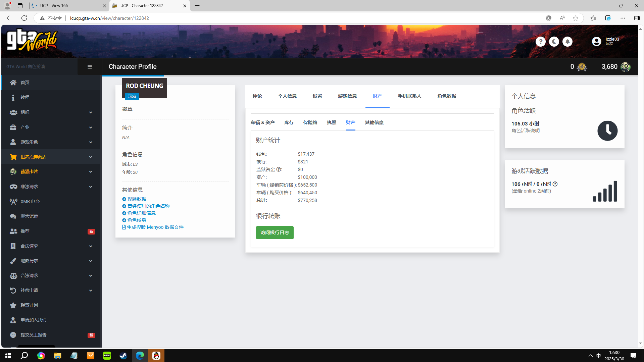Select the 保险箱 sub-tab
The width and height of the screenshot is (644, 362).
coord(310,122)
